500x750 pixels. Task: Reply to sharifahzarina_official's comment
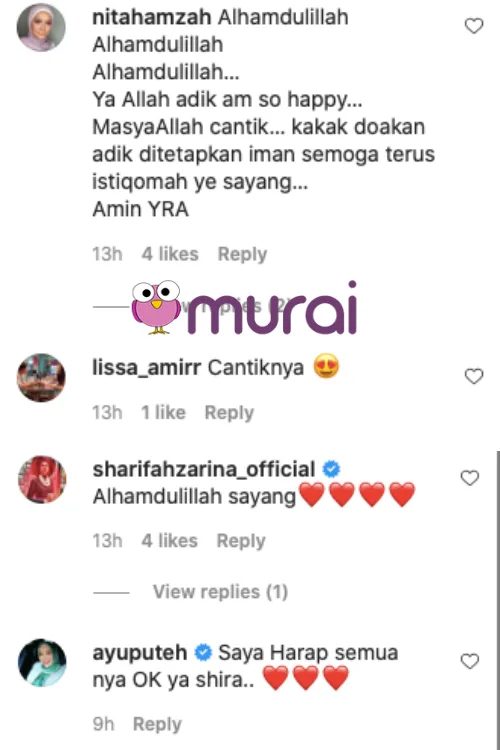tap(241, 541)
